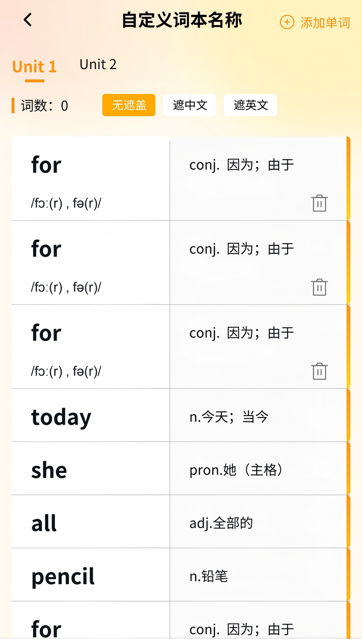The width and height of the screenshot is (362, 644).
Task: Tap the pronunciation text of the first "for"
Action: point(66,203)
